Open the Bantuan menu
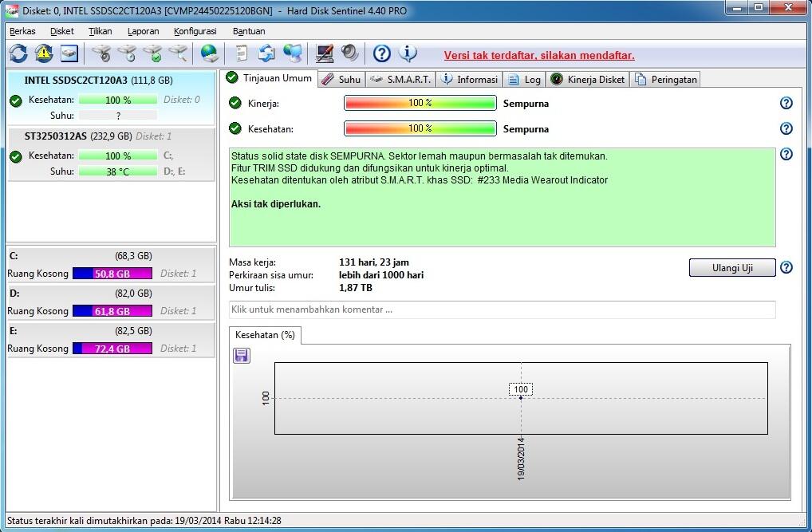Viewport: 812px width, 532px height. pyautogui.click(x=249, y=31)
